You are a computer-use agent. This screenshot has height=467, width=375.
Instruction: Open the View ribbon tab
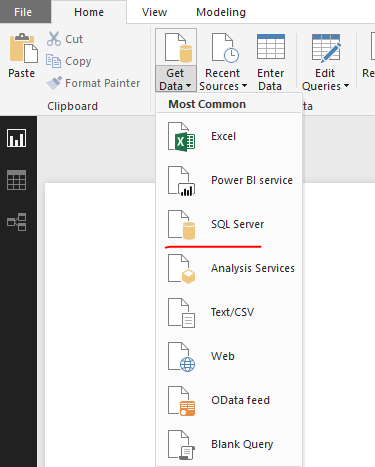[154, 12]
